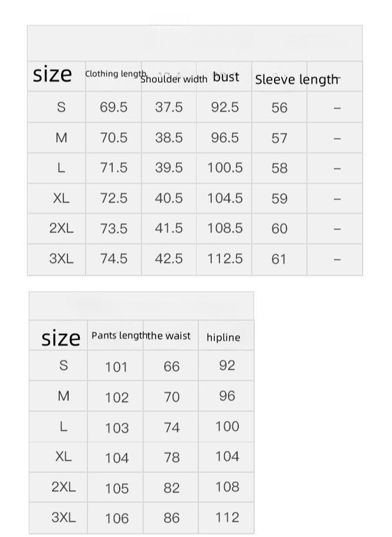Click the 'hipline' column header
Screen dimensions: 392x537
[x=223, y=337]
